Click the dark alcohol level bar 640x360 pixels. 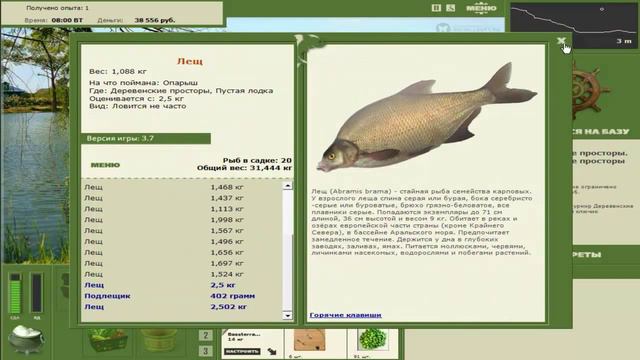click(x=36, y=293)
